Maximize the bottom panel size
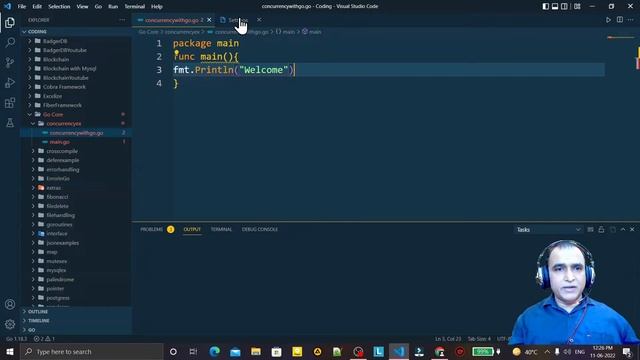Viewport: 640px width, 360px height. pos(623,229)
